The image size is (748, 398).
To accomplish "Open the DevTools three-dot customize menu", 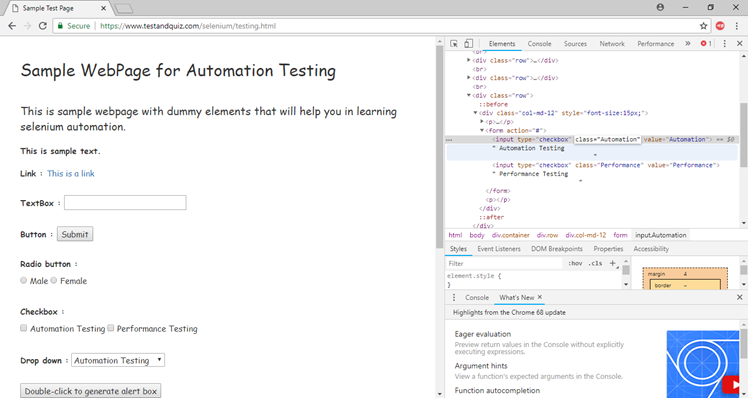I will point(725,43).
